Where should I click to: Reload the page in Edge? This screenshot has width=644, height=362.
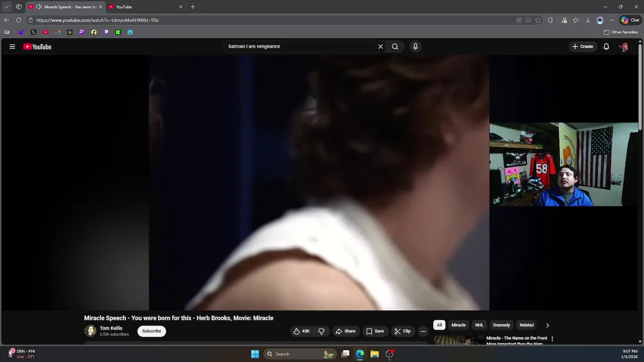19,20
